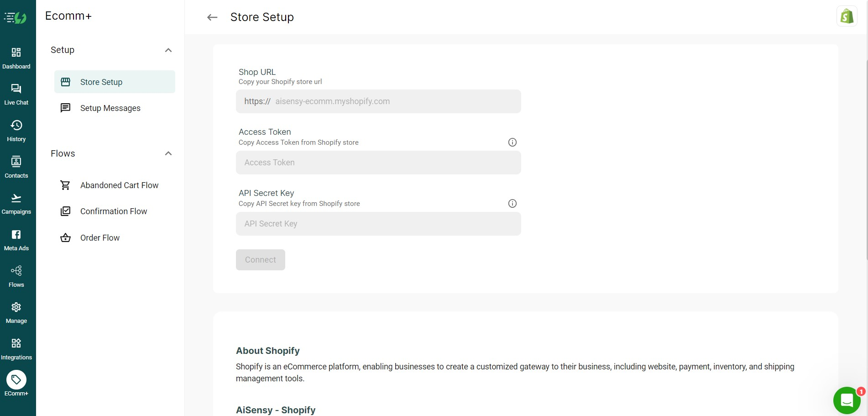The height and width of the screenshot is (416, 868).
Task: Open Meta Ads section
Action: 16,240
